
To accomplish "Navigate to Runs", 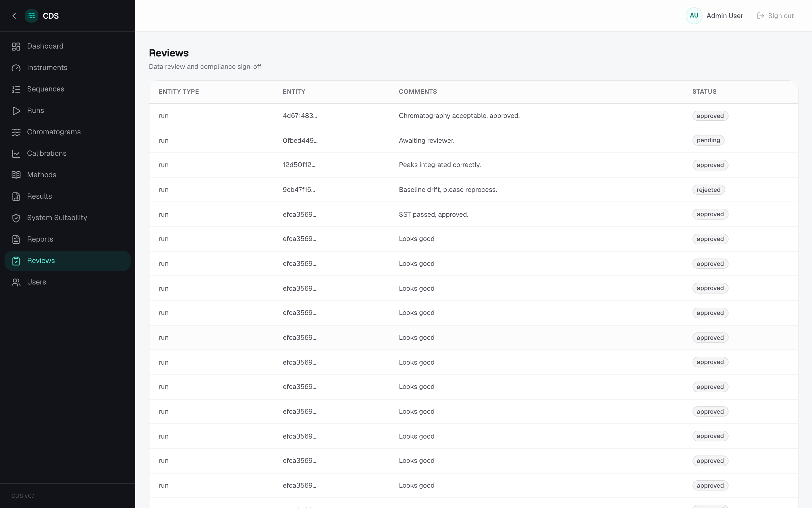I will pyautogui.click(x=67, y=111).
